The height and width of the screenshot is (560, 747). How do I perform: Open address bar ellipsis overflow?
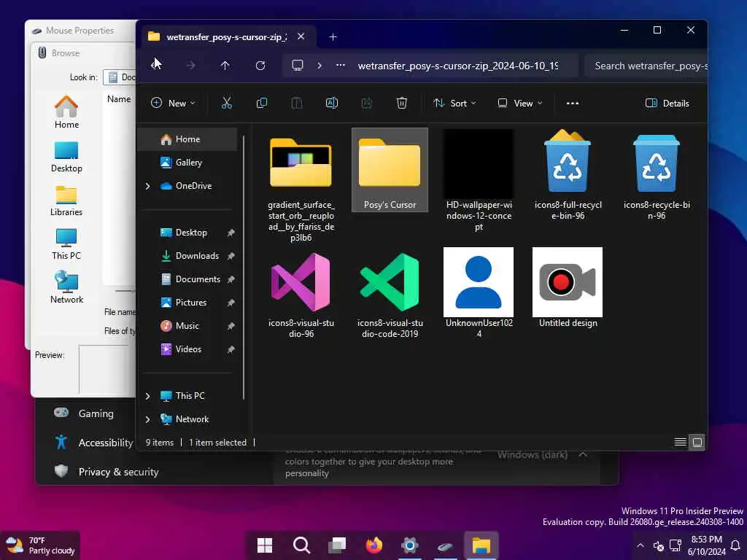tap(340, 65)
